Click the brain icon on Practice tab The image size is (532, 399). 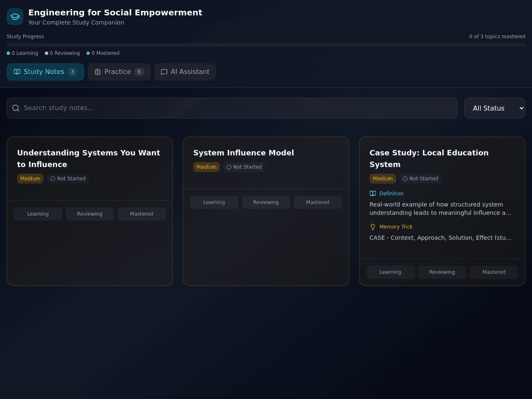[x=98, y=72]
